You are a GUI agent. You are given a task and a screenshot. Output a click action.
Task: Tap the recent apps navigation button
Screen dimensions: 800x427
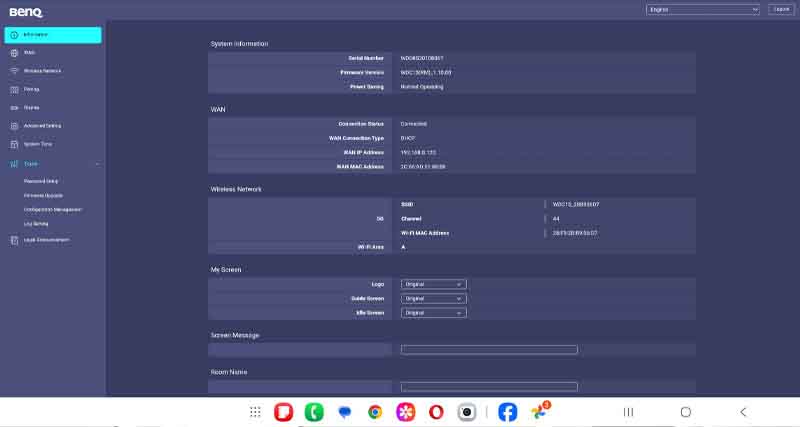(x=629, y=412)
